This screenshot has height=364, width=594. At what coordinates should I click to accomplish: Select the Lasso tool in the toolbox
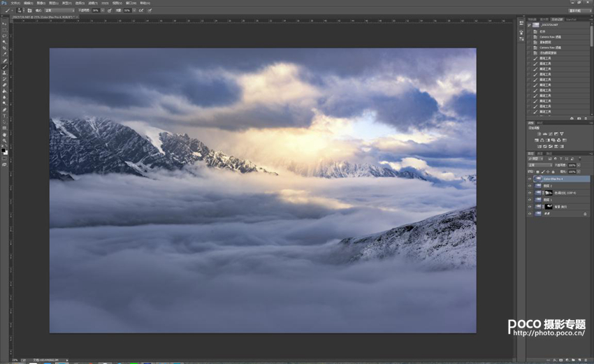(5, 35)
